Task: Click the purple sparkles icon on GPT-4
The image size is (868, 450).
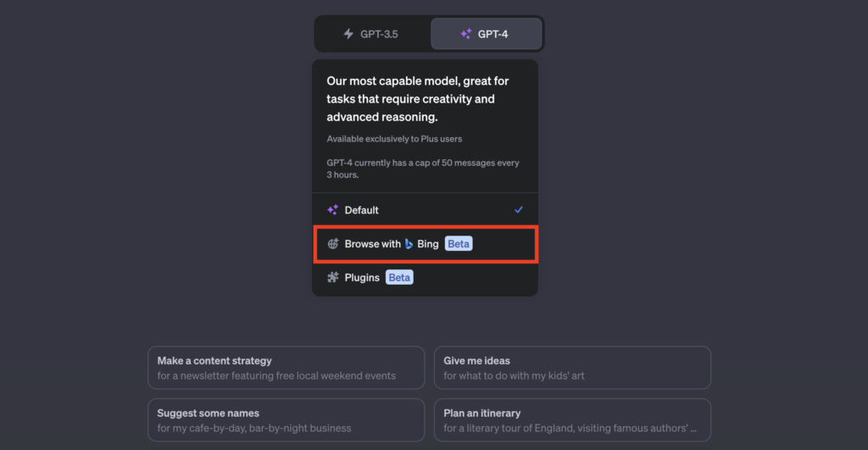Action: [466, 34]
